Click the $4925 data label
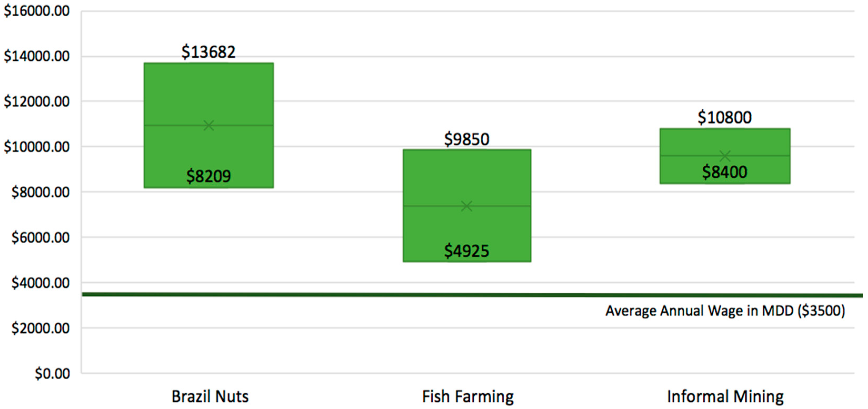 467,251
